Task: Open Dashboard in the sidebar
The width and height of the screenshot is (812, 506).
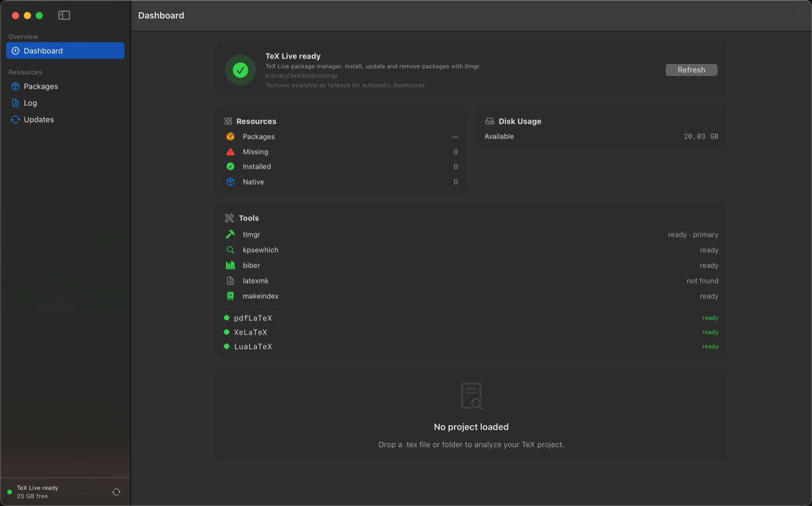Action: click(x=65, y=50)
